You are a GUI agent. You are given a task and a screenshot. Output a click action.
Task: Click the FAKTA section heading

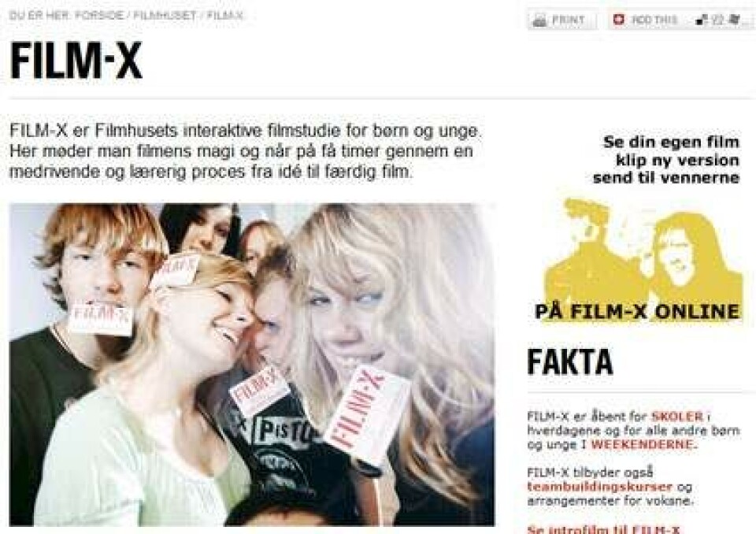(570, 362)
